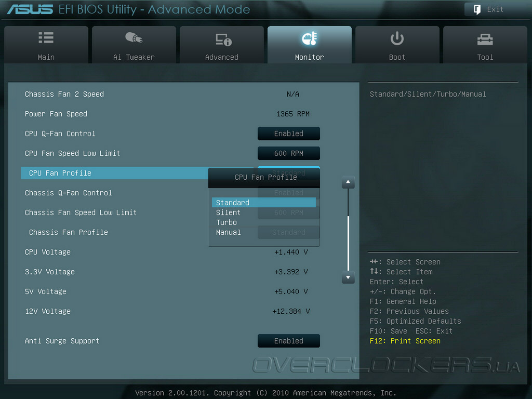Open CPU Q-Fan Control Enabled dropdown
The width and height of the screenshot is (532, 399).
[289, 134]
